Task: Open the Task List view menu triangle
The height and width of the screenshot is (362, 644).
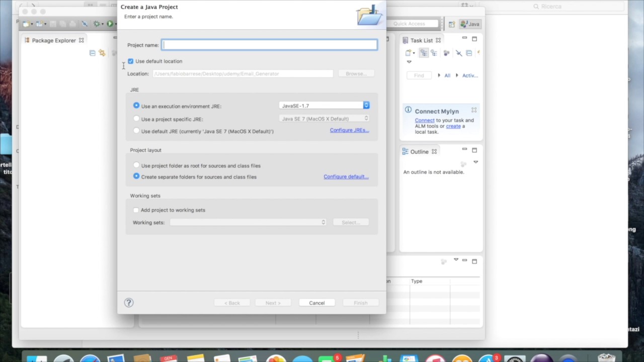Action: pos(409,62)
